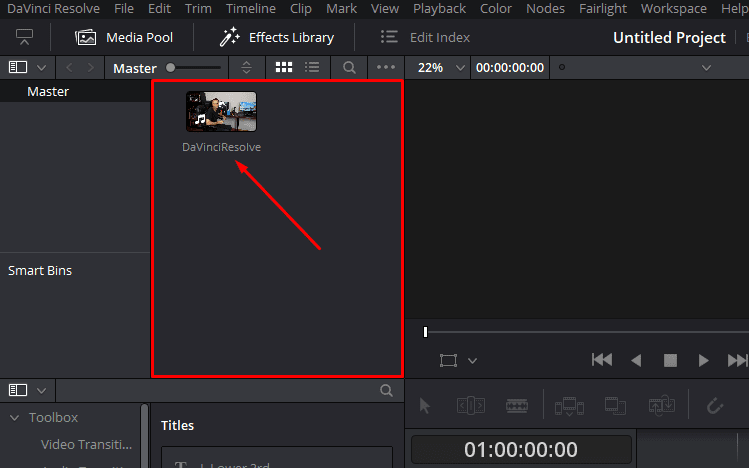The image size is (749, 468).
Task: Click the viewer scrubber playhead
Action: [x=425, y=332]
